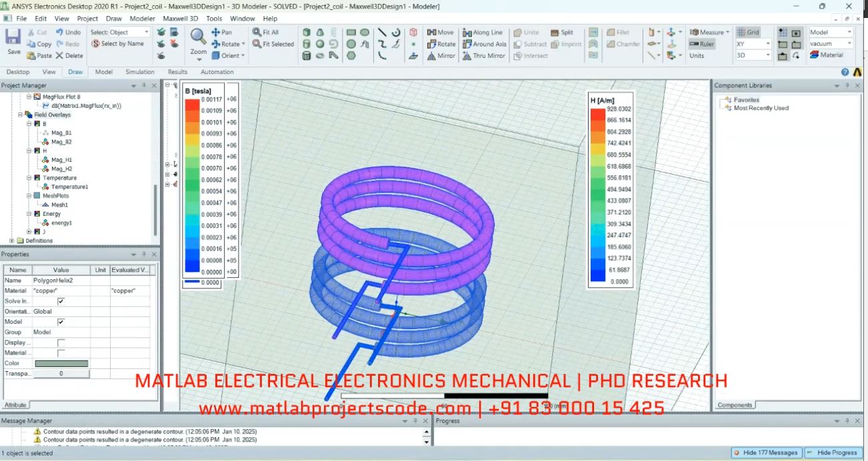Click the Fit All view icon

(257, 32)
